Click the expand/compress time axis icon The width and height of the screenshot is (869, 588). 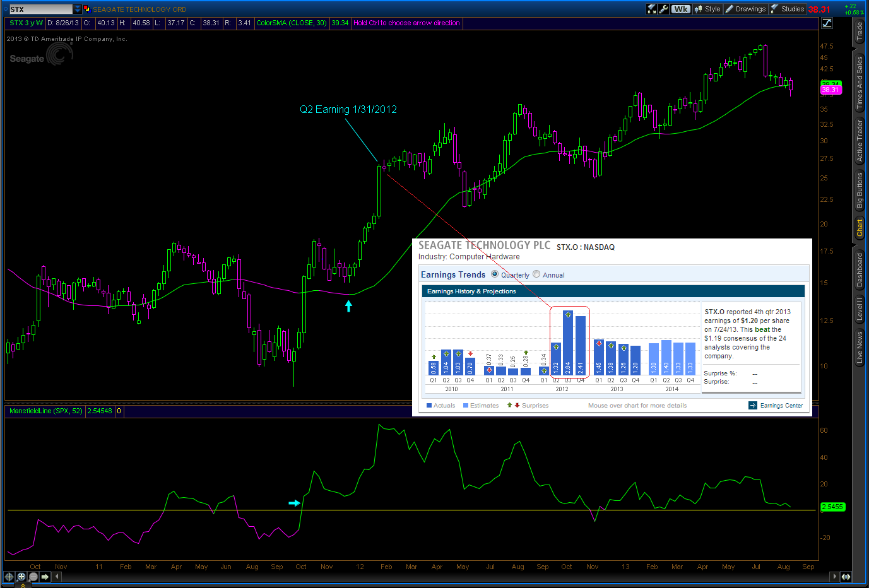(x=846, y=577)
